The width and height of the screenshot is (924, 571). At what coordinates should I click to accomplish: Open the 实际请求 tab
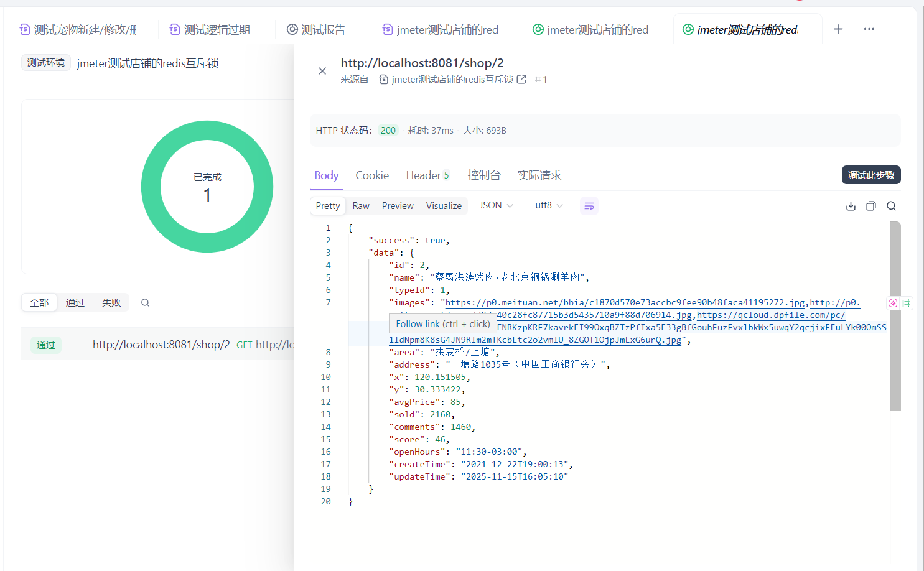pyautogui.click(x=539, y=175)
